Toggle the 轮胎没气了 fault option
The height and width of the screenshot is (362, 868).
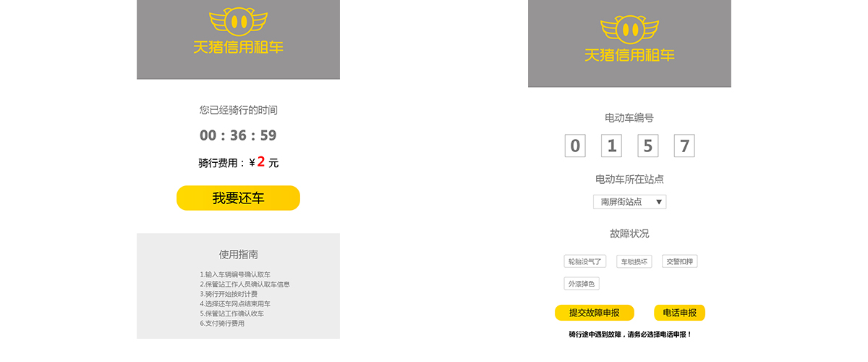click(x=584, y=261)
